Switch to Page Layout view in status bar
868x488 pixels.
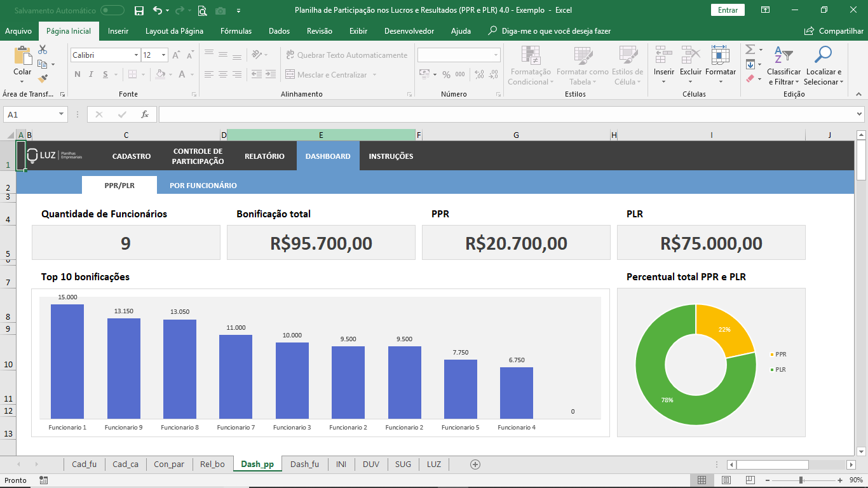726,480
